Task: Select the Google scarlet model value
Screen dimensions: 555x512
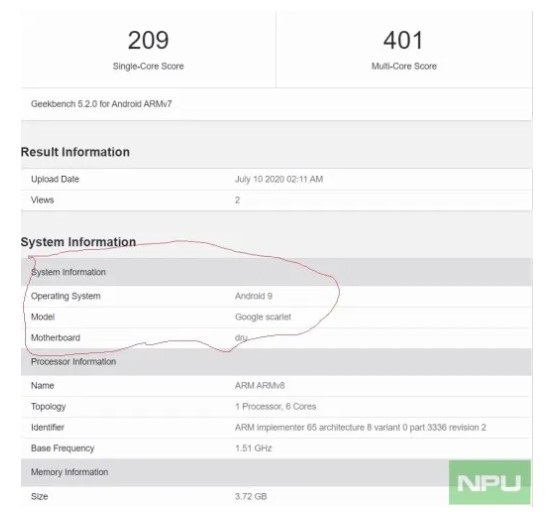Action: 263,317
